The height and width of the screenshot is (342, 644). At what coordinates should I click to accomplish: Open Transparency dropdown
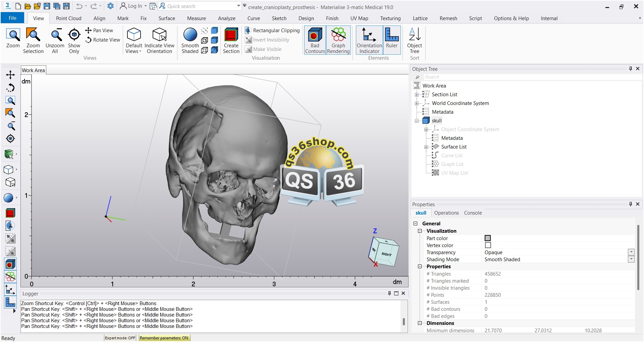pos(631,252)
